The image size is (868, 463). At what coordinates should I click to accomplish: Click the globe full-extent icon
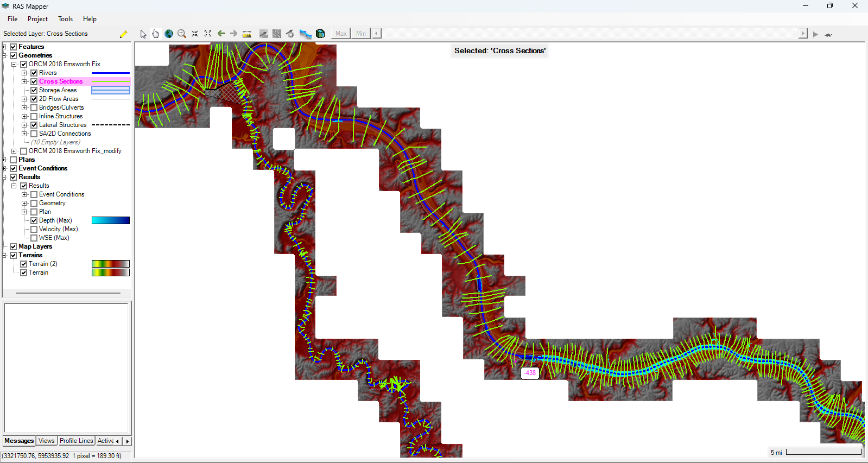(169, 34)
